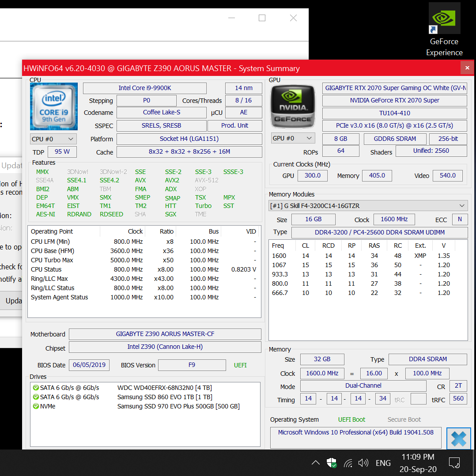Click the PCIe v3.0 x16 interface field

[x=394, y=126]
